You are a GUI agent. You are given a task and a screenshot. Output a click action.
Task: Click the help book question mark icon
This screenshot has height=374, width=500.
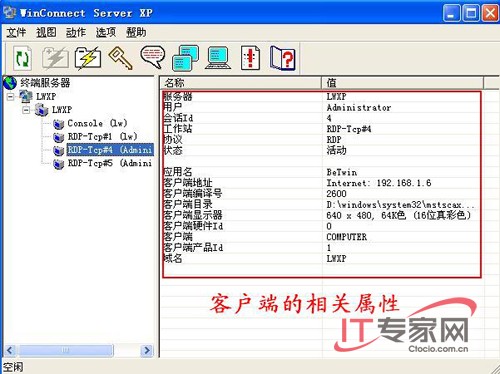283,58
